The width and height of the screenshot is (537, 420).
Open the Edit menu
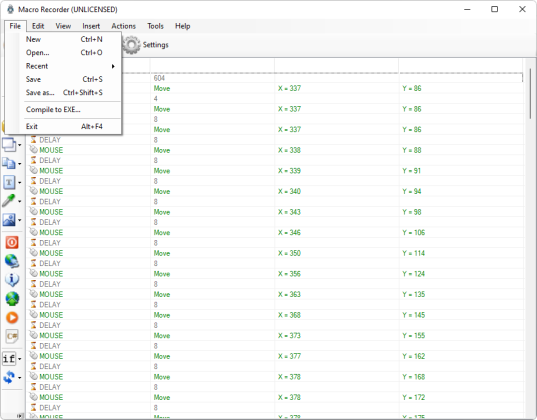point(38,26)
